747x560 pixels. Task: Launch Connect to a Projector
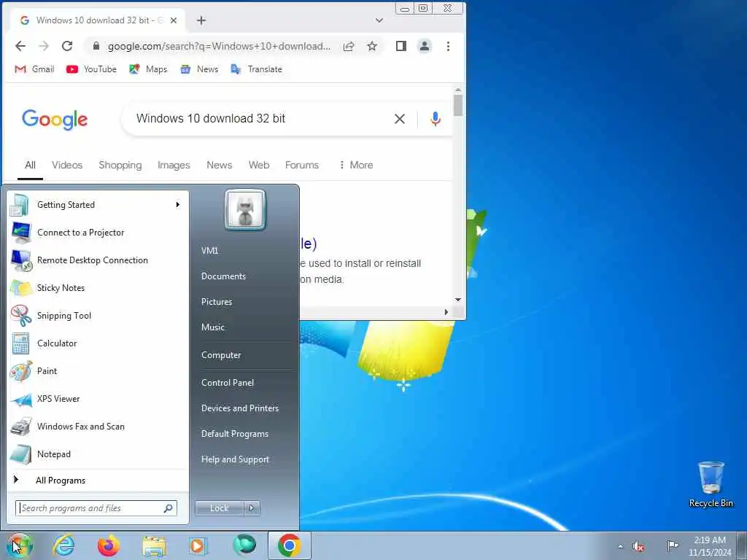tap(98, 233)
